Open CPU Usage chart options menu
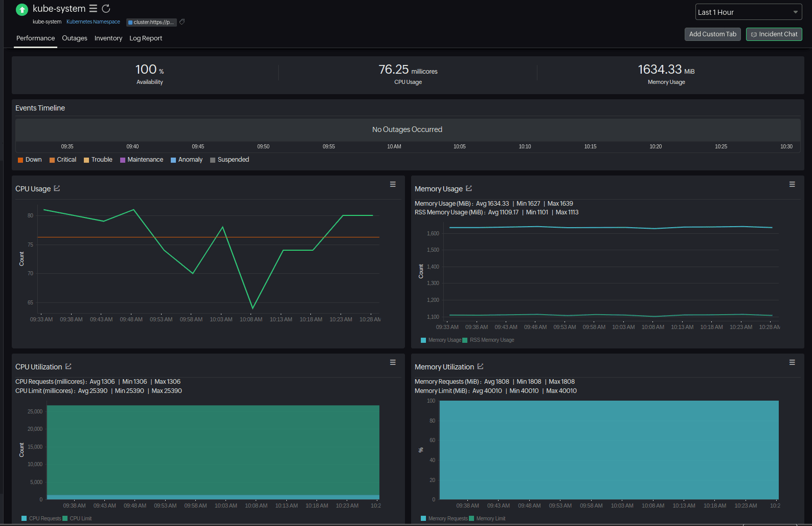 coord(393,184)
